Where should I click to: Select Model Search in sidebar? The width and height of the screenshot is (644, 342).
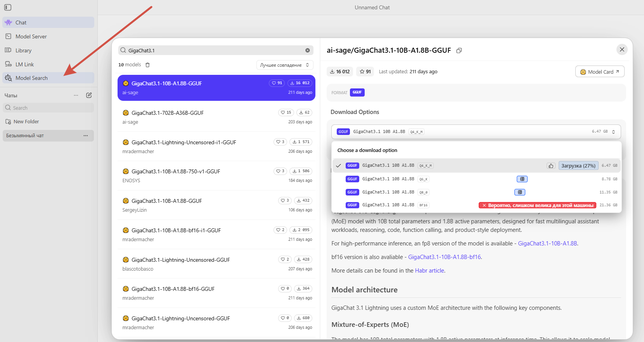[x=48, y=78]
